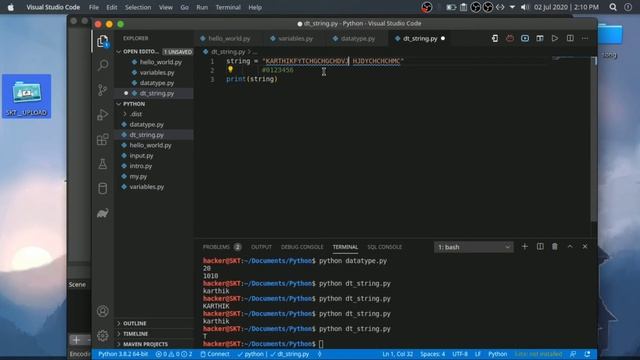Switch to the Debug Console tab

coord(302,247)
